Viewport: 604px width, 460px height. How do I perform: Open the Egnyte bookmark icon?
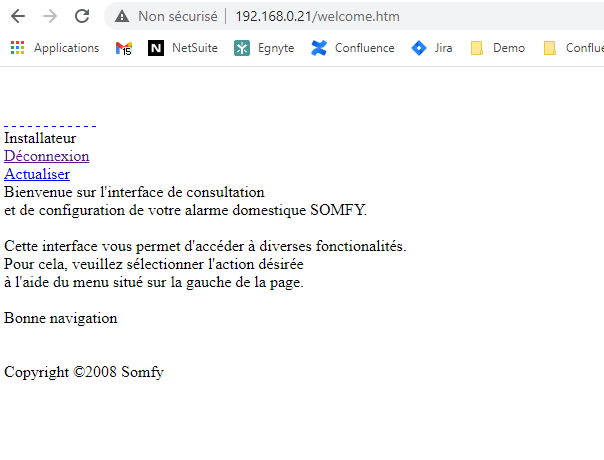pyautogui.click(x=242, y=48)
